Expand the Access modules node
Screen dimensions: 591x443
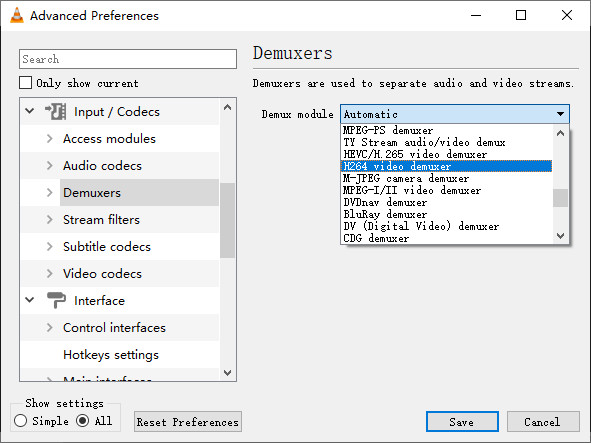[49, 138]
